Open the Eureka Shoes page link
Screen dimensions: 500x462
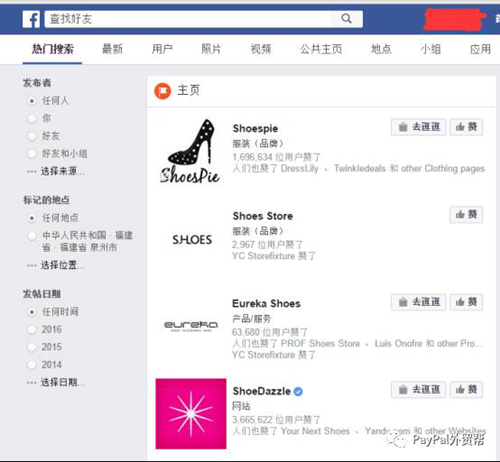(266, 304)
